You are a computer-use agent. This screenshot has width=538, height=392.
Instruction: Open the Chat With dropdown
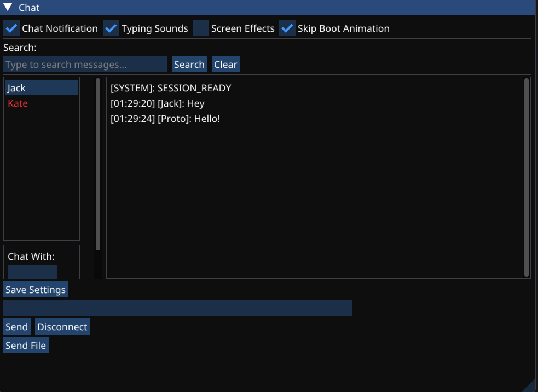[x=31, y=272]
